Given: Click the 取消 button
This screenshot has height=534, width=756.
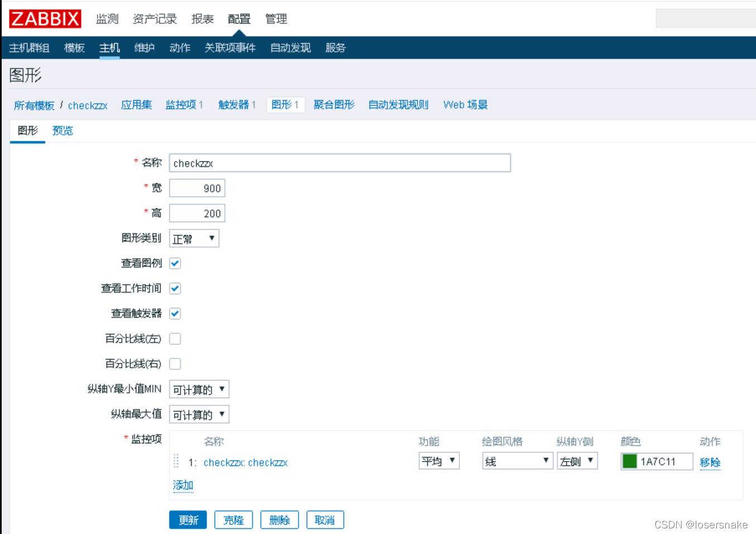Looking at the screenshot, I should click(x=325, y=520).
